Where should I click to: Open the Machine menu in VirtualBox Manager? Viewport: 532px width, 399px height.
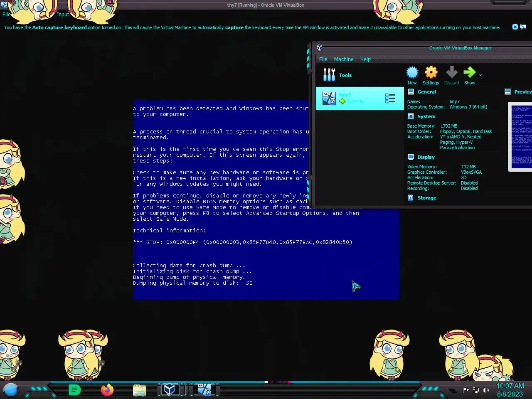pos(344,59)
